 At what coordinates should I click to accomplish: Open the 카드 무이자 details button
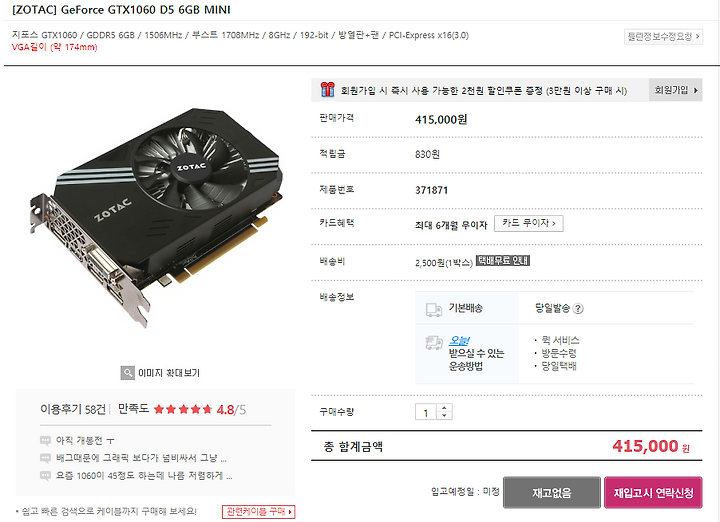529,223
